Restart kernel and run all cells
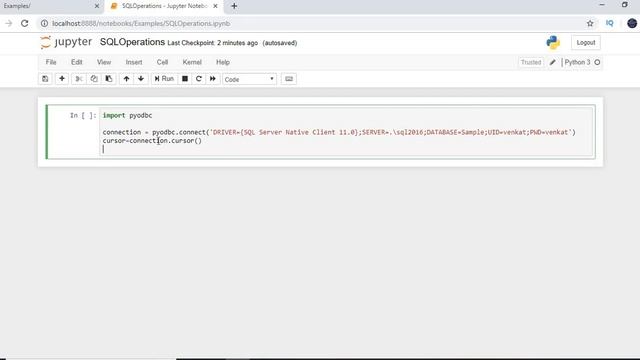Viewport: 640px width, 360px height. (213, 79)
